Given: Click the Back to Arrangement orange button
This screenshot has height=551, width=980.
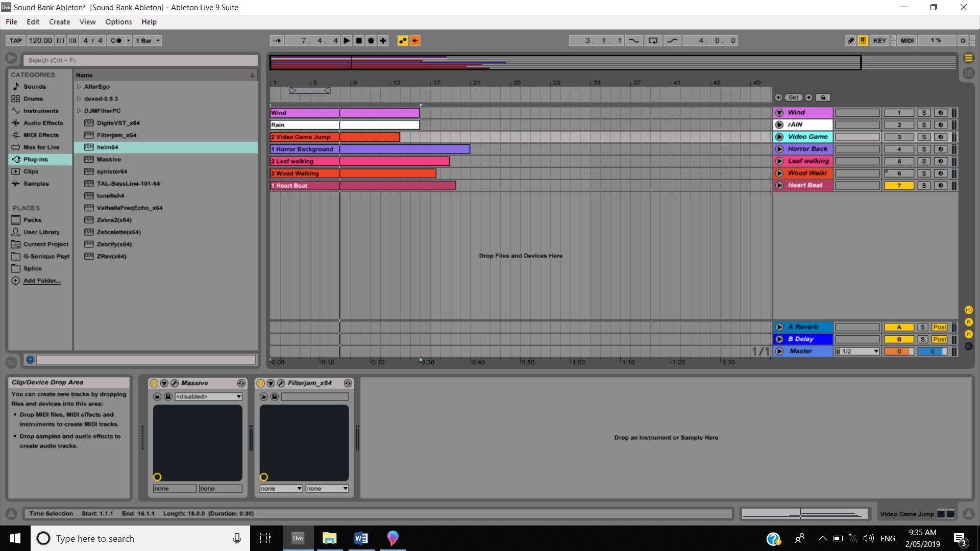Looking at the screenshot, I should pyautogui.click(x=415, y=41).
